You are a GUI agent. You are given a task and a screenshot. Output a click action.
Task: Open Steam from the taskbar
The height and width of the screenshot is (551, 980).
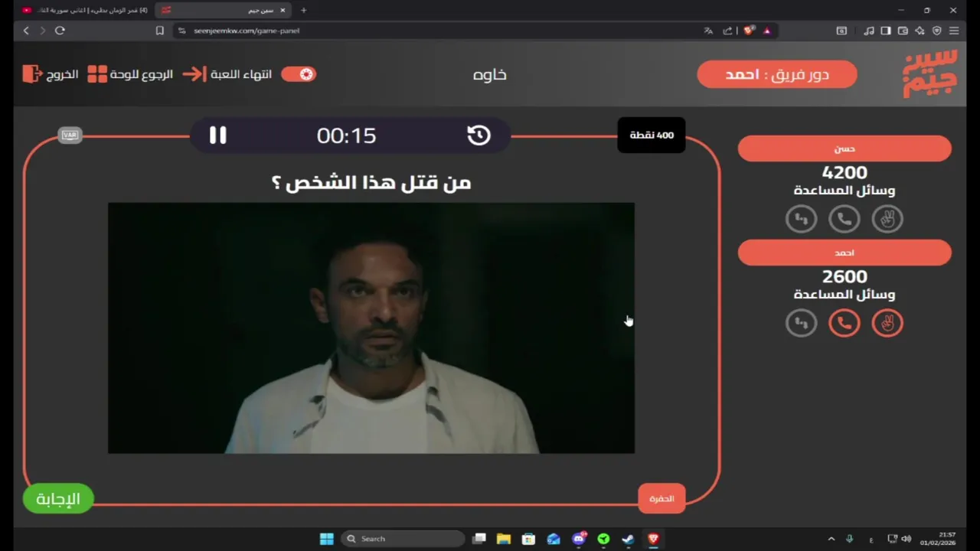click(x=628, y=539)
